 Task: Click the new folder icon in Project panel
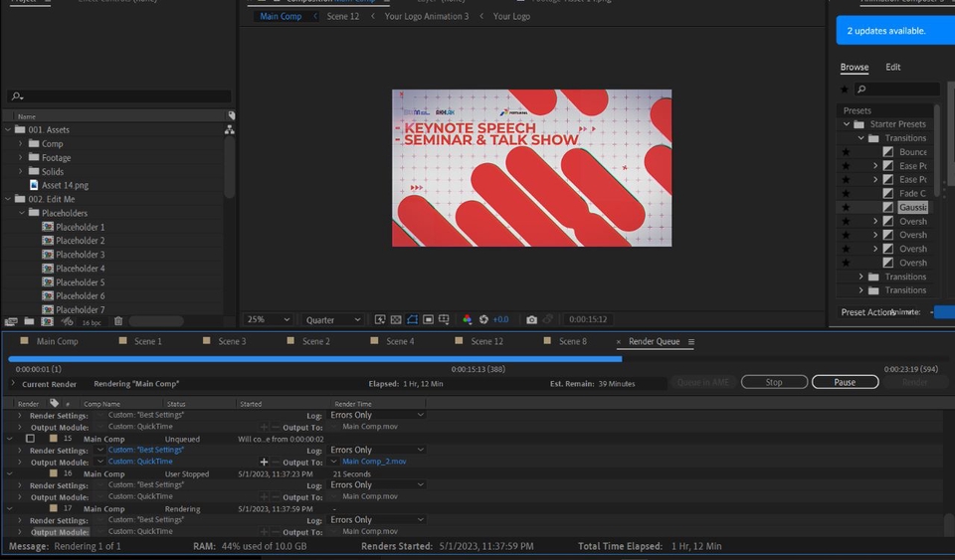29,321
